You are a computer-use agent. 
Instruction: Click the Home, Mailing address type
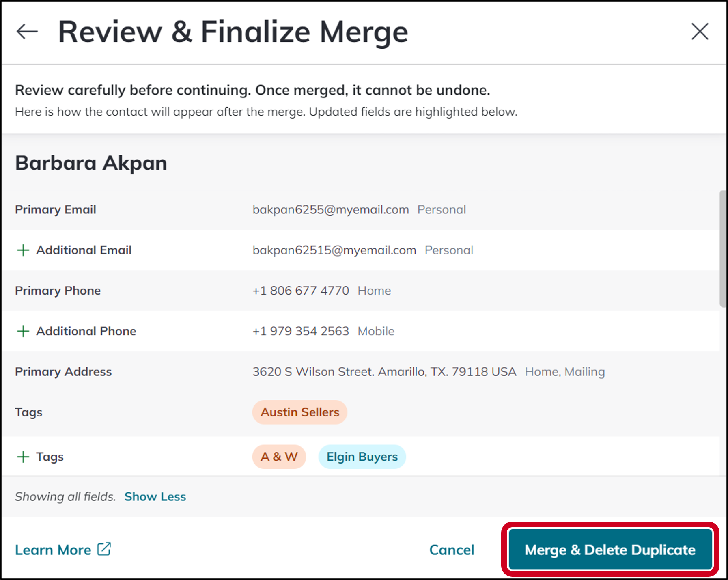(565, 372)
